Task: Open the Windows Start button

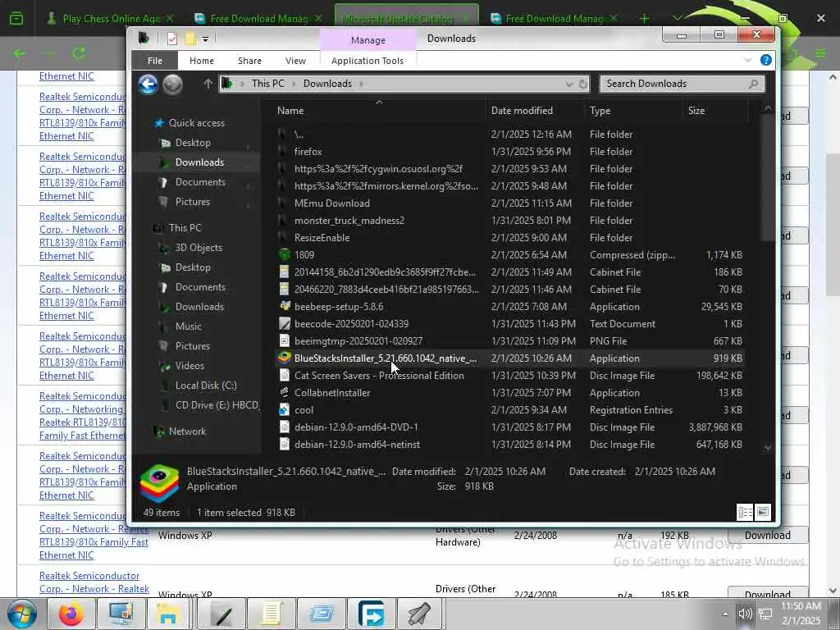Action: (x=21, y=614)
